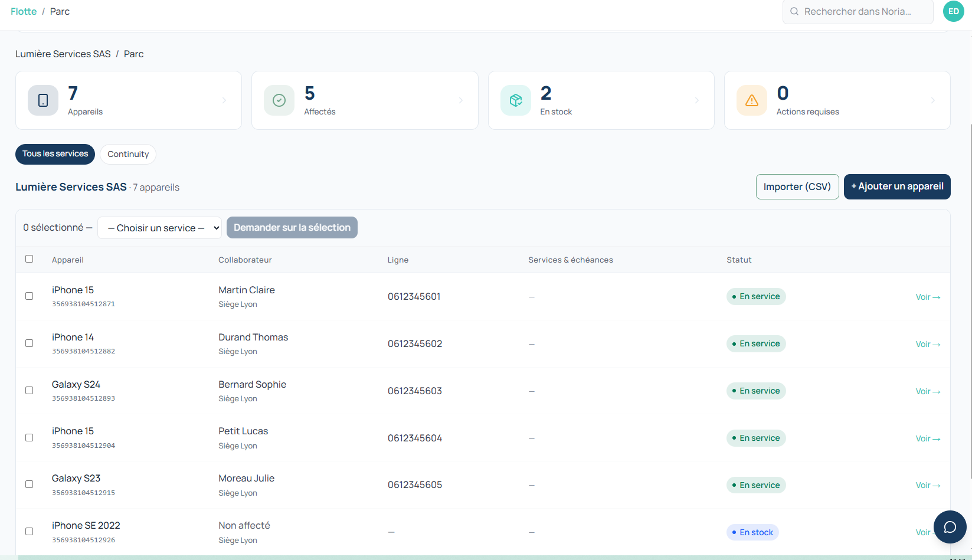
Task: Click Services & échéances column header
Action: tap(571, 260)
